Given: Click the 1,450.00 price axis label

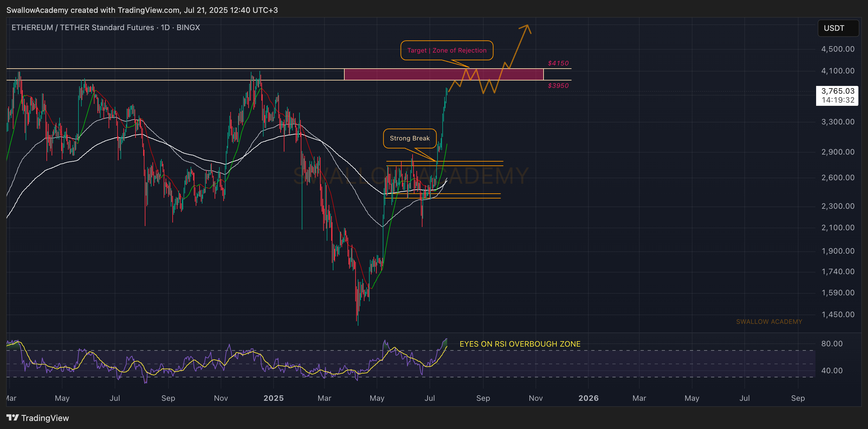Looking at the screenshot, I should (x=838, y=314).
